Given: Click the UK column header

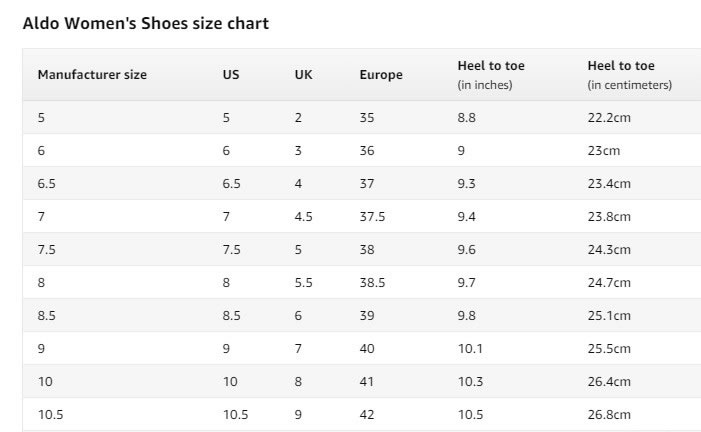Looking at the screenshot, I should (x=304, y=75).
